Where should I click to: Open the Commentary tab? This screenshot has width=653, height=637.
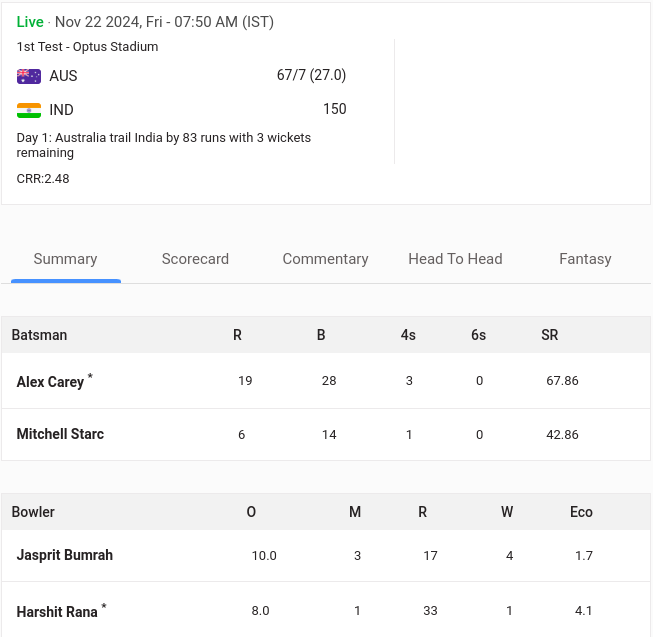[325, 259]
